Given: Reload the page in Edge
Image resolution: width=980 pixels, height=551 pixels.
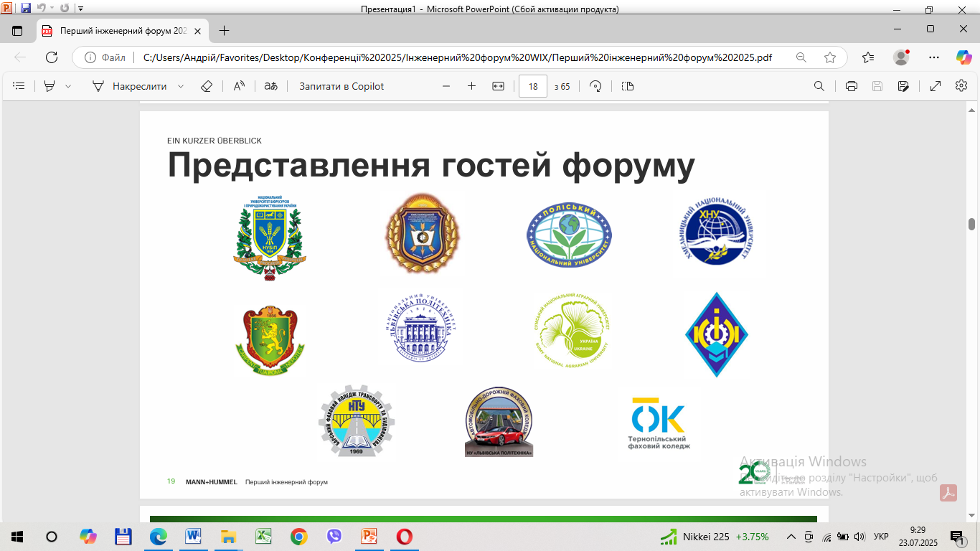Looking at the screenshot, I should pyautogui.click(x=52, y=57).
